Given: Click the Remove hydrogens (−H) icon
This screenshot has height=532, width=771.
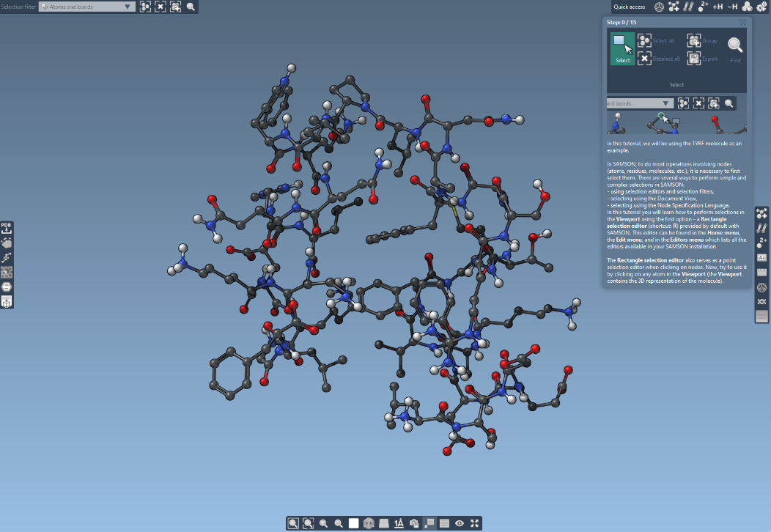Looking at the screenshot, I should point(732,7).
